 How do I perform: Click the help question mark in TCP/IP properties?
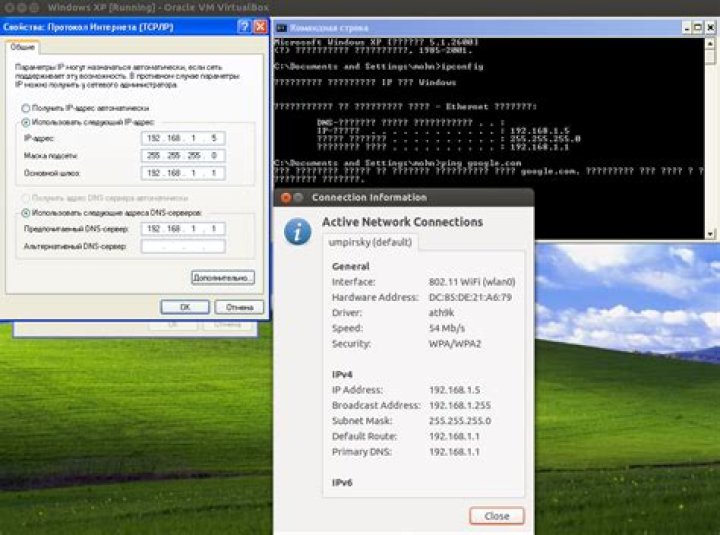coord(244,27)
